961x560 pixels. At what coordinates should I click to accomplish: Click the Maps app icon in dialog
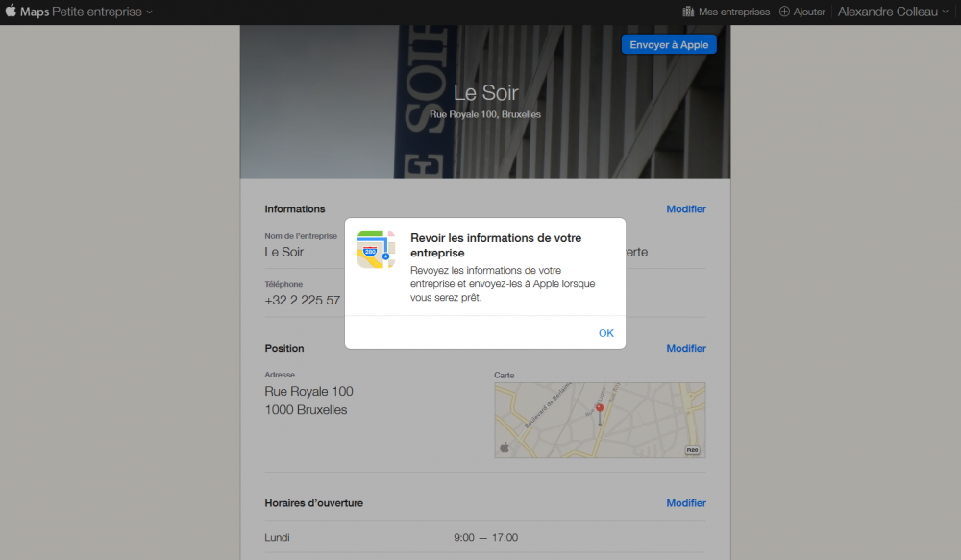(x=376, y=250)
